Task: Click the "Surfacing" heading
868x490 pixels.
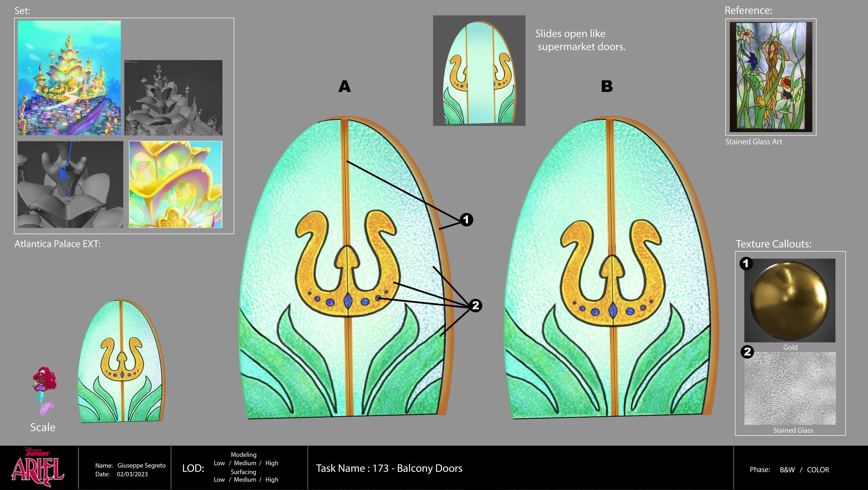Action: pyautogui.click(x=243, y=472)
